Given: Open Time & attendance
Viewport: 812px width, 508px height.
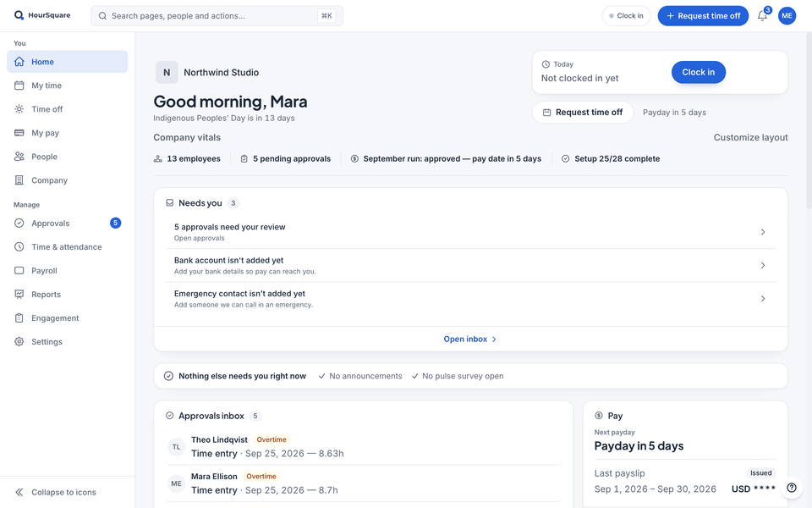Looking at the screenshot, I should coord(68,247).
